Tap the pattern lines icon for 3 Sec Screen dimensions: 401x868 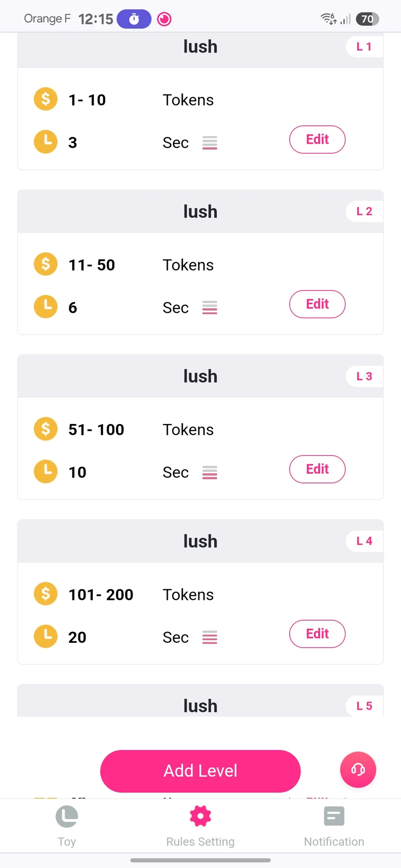pyautogui.click(x=210, y=143)
